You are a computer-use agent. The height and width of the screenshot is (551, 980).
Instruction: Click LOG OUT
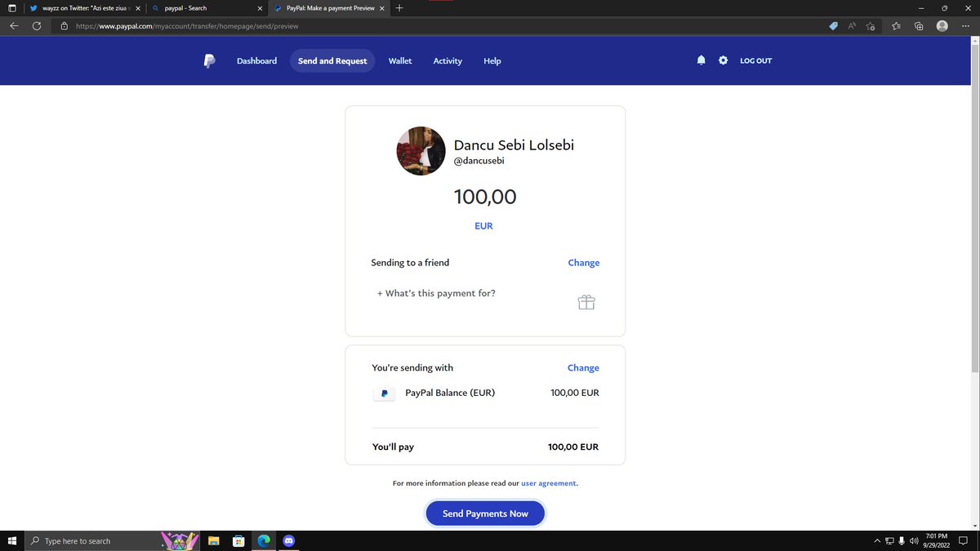tap(755, 60)
